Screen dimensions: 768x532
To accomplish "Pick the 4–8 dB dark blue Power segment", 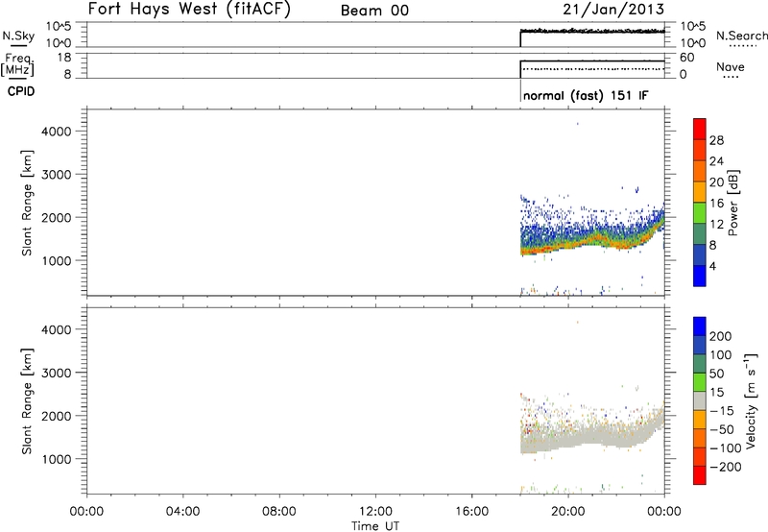I will 700,255.
